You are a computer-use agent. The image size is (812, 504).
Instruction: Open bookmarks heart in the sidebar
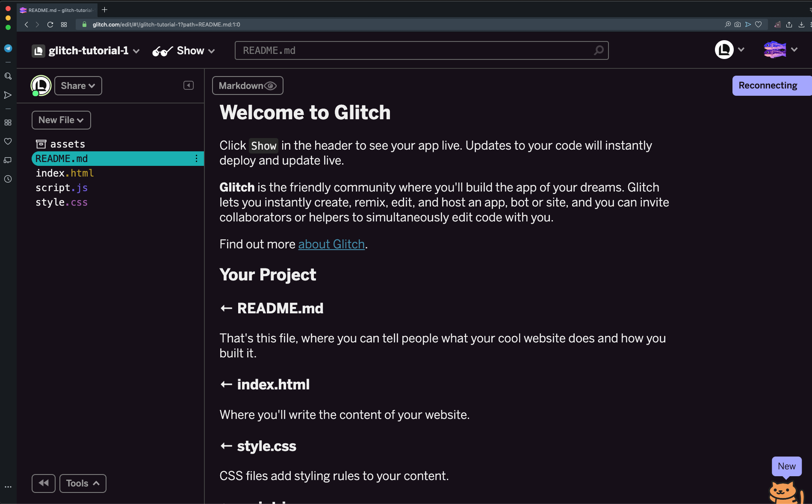(x=8, y=141)
